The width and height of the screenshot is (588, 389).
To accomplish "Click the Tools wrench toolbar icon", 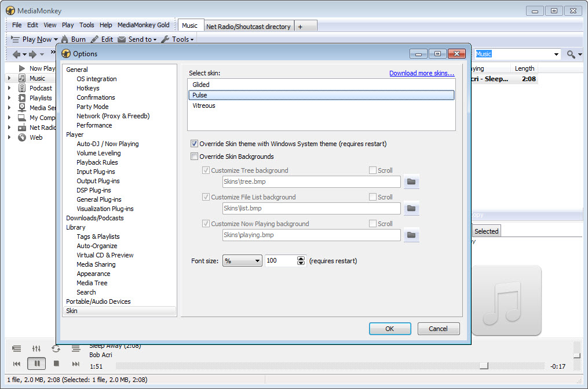I will 165,39.
